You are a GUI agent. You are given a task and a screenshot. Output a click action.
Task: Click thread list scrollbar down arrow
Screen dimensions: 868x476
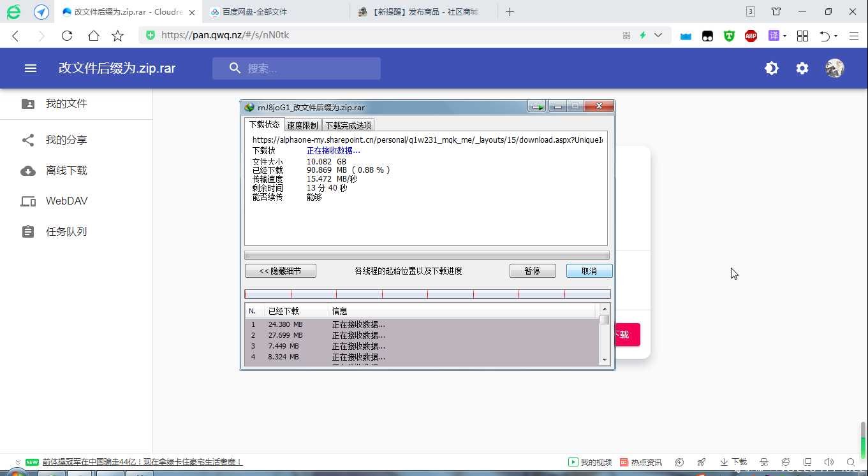(605, 360)
